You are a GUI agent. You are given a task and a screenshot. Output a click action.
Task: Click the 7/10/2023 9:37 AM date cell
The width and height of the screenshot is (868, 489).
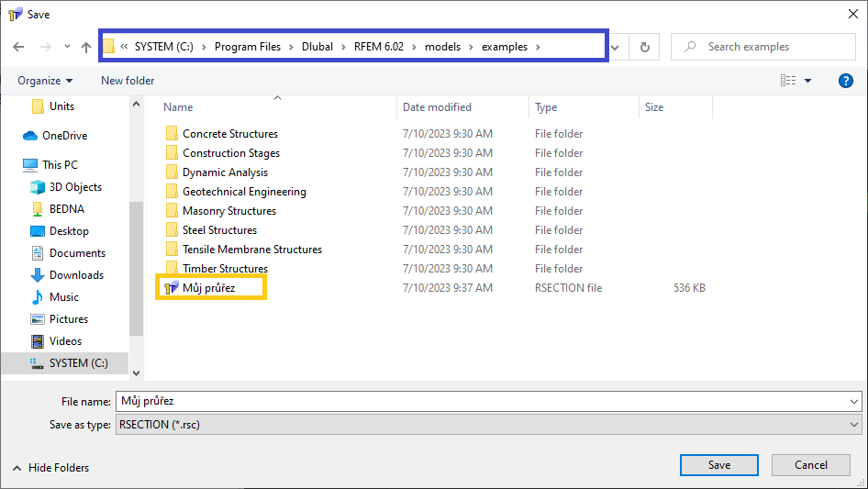point(447,288)
